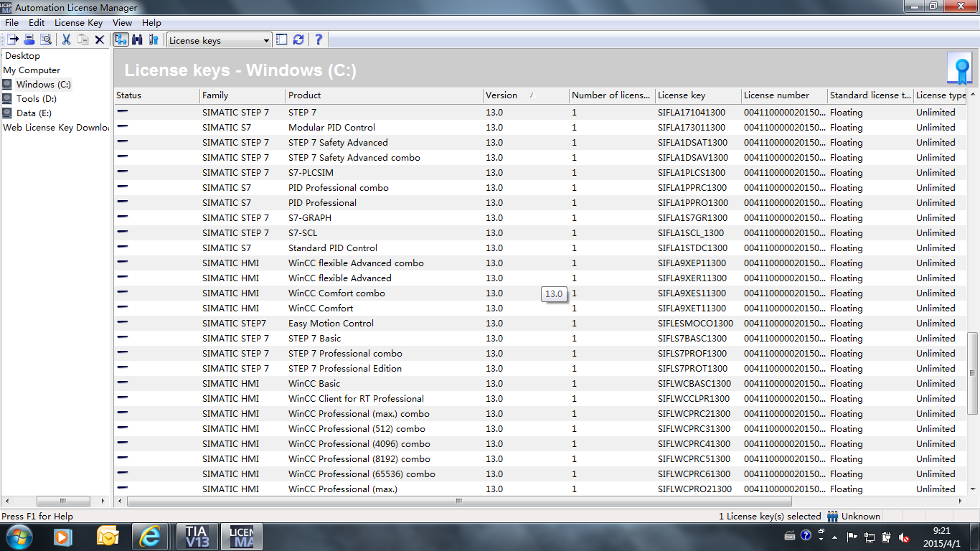
Task: Select the Windows (C:) drive
Action: point(44,85)
